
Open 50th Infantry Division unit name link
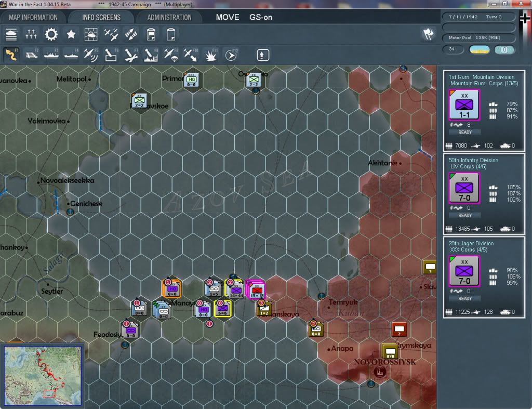click(x=473, y=160)
